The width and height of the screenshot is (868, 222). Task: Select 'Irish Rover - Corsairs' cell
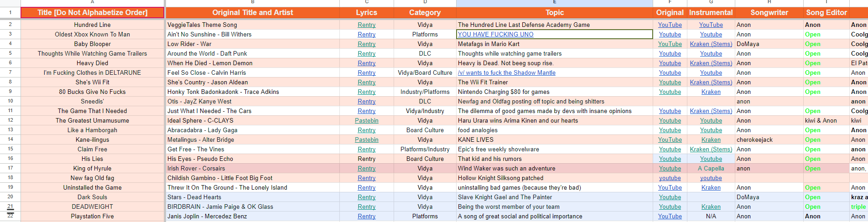pyautogui.click(x=252, y=169)
